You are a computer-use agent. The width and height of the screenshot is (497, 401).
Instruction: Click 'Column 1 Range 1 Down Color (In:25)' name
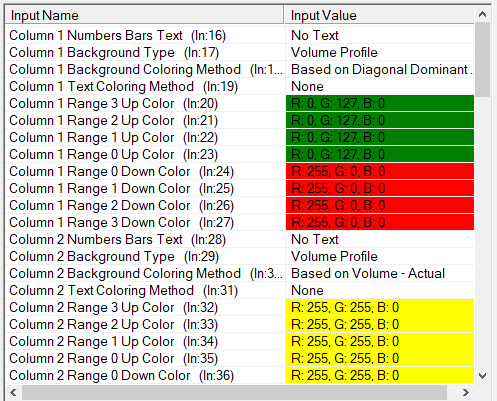(121, 188)
